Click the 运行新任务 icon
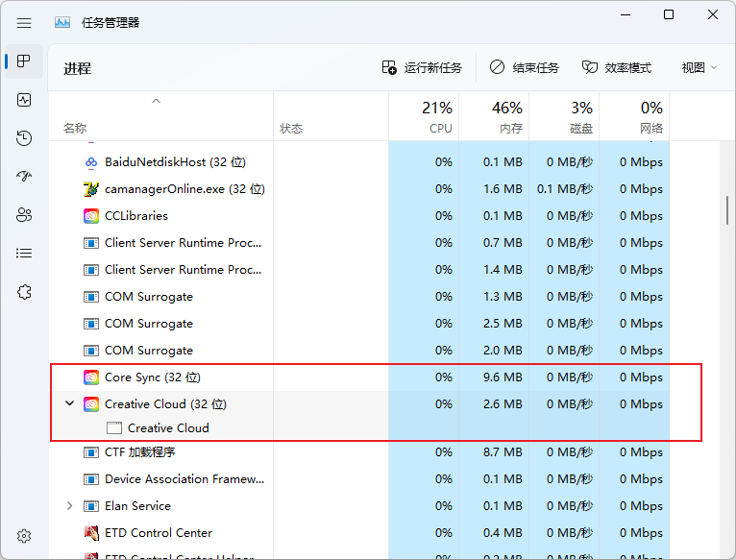This screenshot has width=736, height=560. click(389, 67)
